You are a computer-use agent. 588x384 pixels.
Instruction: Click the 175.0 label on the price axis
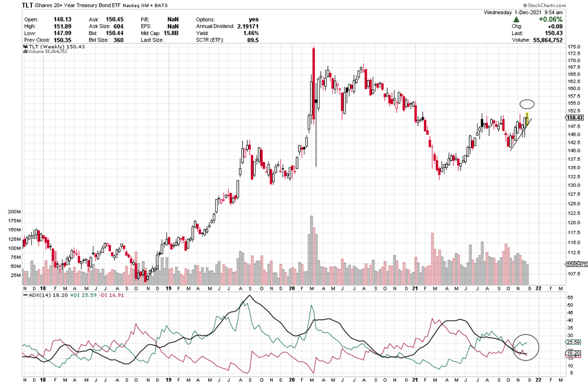pos(574,47)
